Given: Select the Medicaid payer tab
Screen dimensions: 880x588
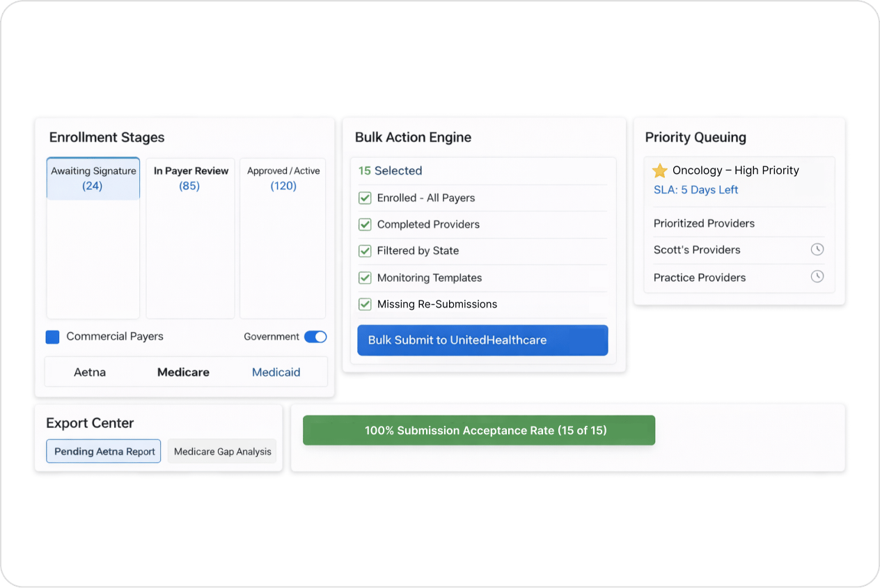Looking at the screenshot, I should coord(276,372).
